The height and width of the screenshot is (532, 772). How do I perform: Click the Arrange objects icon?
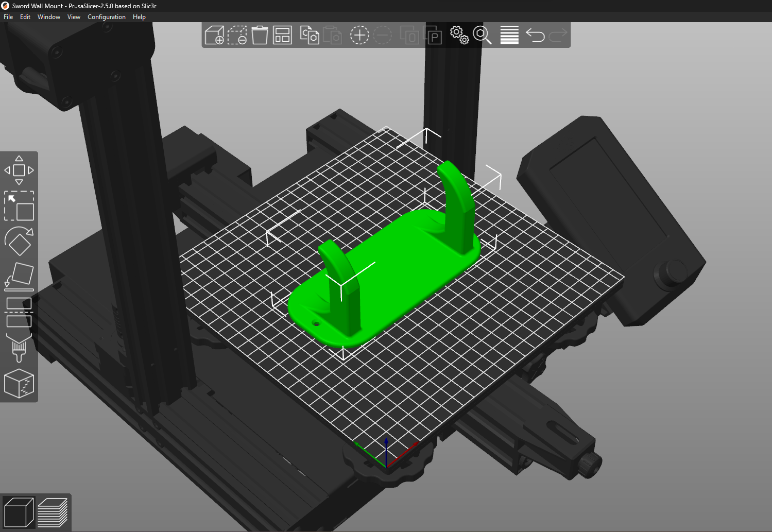(282, 35)
